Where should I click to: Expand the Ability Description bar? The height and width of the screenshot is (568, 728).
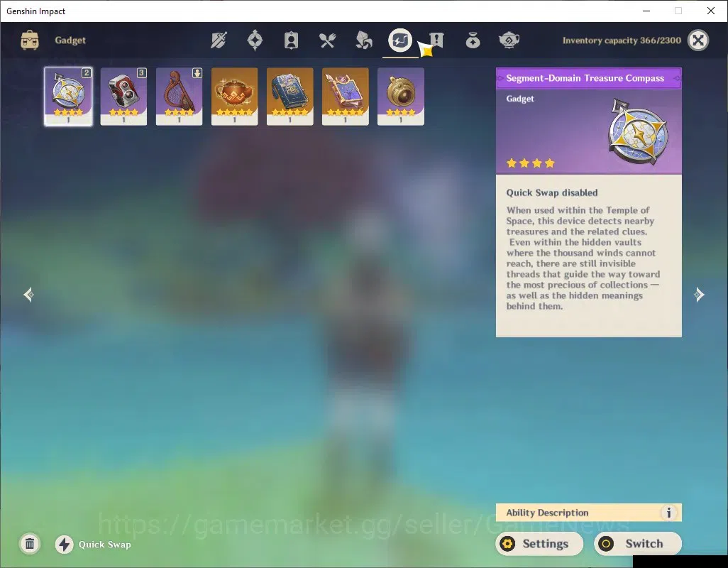589,513
